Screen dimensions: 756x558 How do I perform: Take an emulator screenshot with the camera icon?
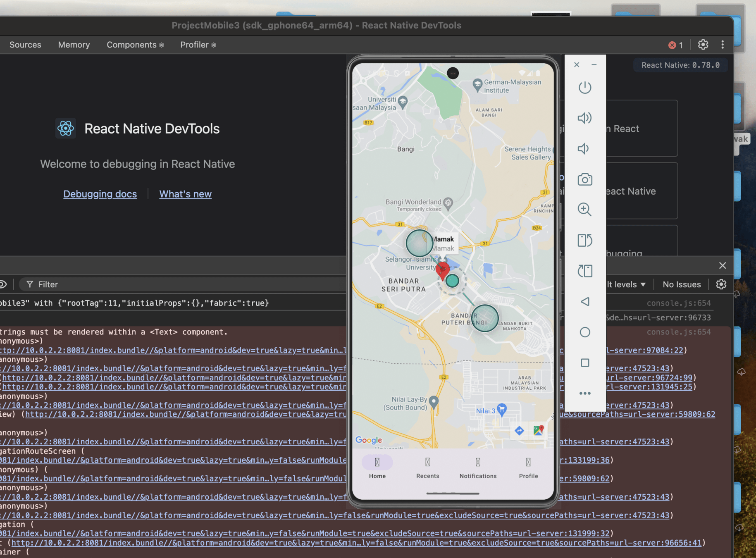pos(585,179)
